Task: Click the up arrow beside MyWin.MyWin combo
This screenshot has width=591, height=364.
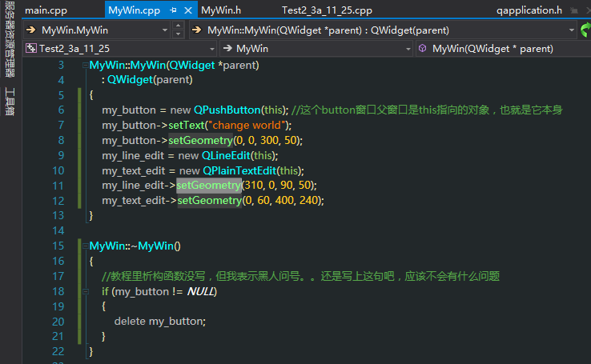Action: point(178,26)
